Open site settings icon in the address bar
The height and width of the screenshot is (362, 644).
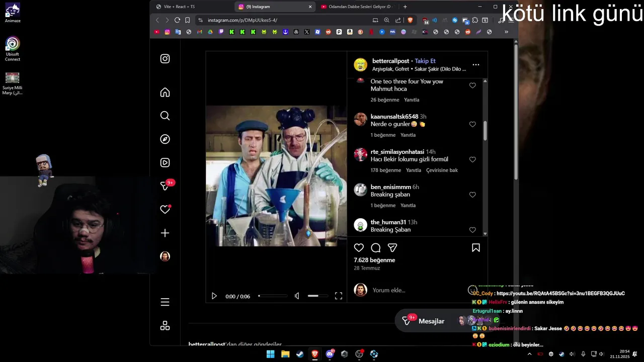pyautogui.click(x=200, y=20)
